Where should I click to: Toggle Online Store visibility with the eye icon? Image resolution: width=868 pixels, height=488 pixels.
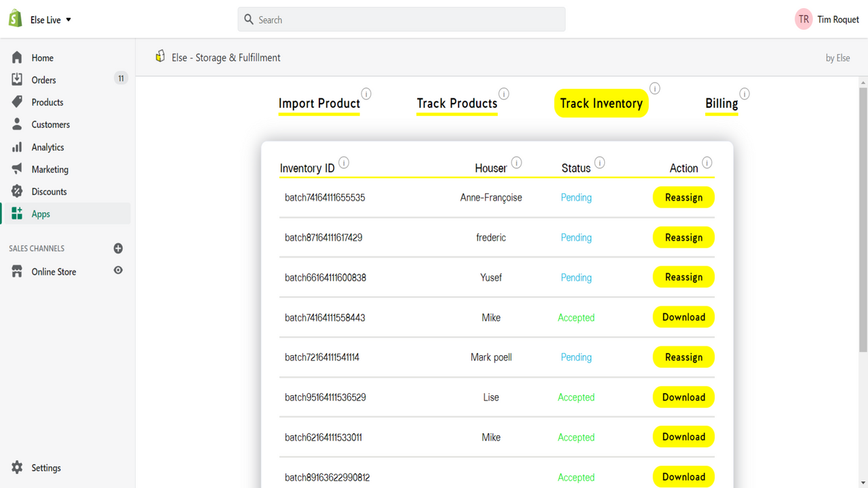118,270
